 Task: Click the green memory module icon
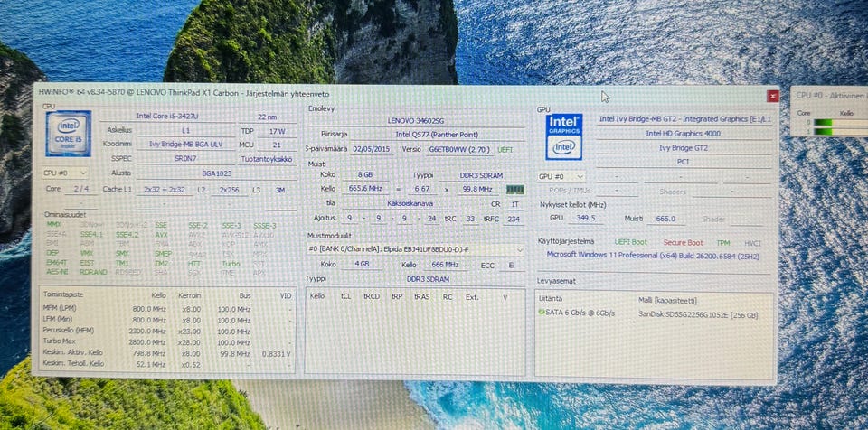click(x=514, y=190)
